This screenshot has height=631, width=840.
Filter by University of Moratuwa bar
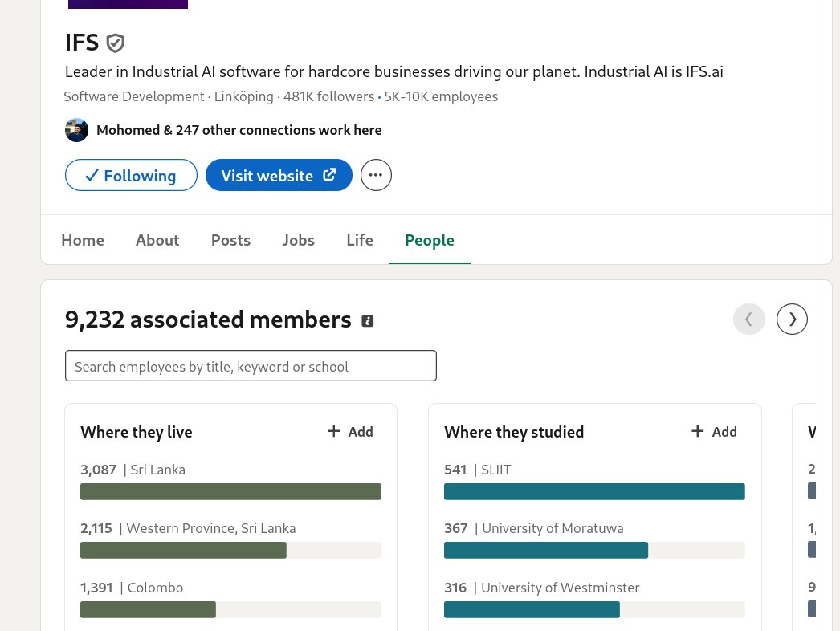tap(594, 550)
